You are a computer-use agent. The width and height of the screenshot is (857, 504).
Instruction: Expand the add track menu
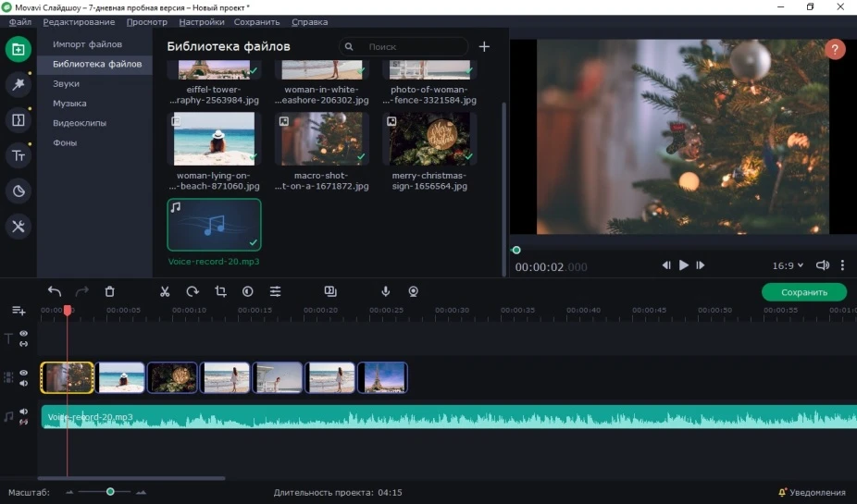click(19, 311)
